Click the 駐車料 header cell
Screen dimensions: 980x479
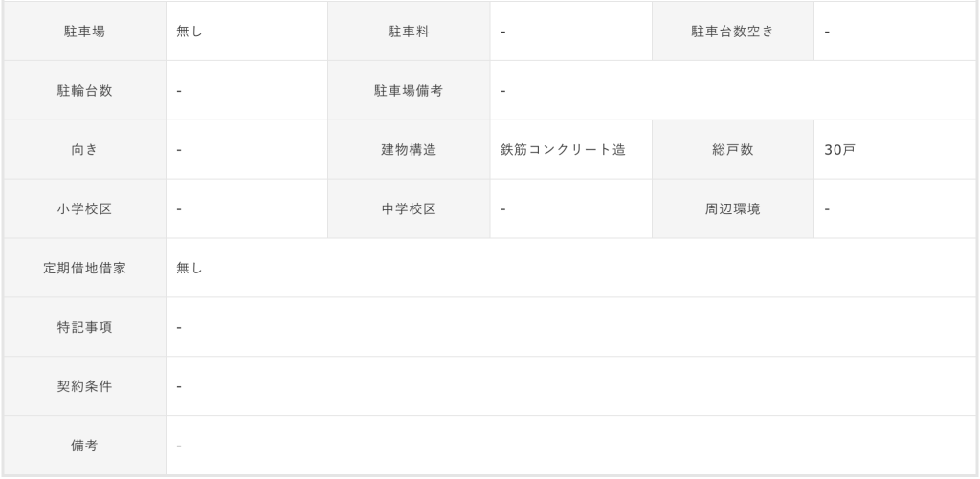(409, 32)
